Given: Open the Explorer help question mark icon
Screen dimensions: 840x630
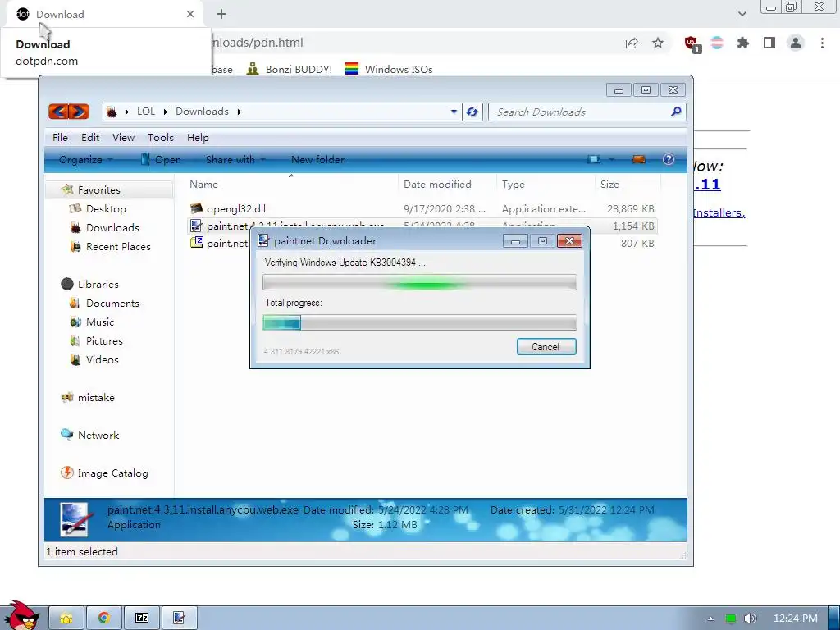Looking at the screenshot, I should (x=668, y=159).
